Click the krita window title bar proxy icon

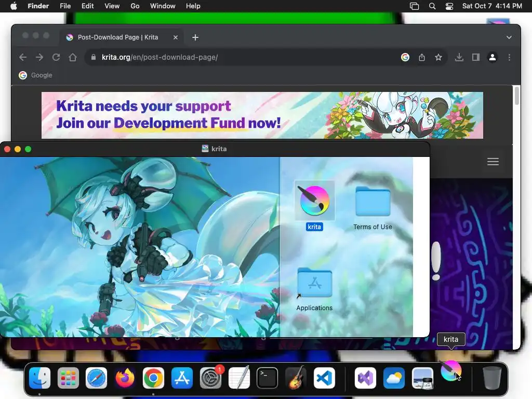click(205, 149)
